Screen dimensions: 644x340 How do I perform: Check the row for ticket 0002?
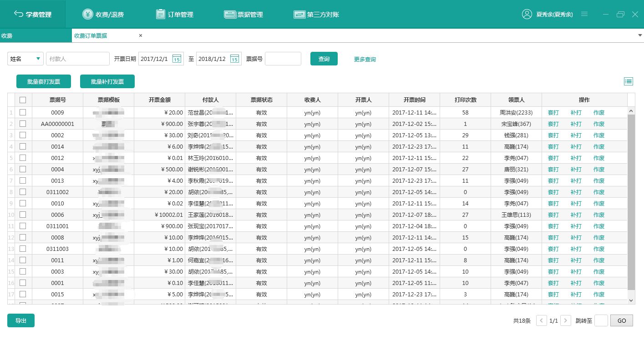pyautogui.click(x=23, y=135)
